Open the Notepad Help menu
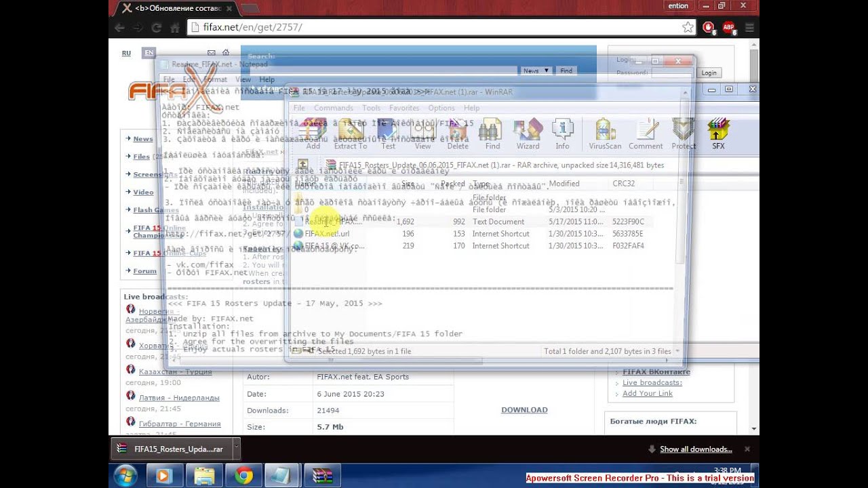 pyautogui.click(x=267, y=79)
